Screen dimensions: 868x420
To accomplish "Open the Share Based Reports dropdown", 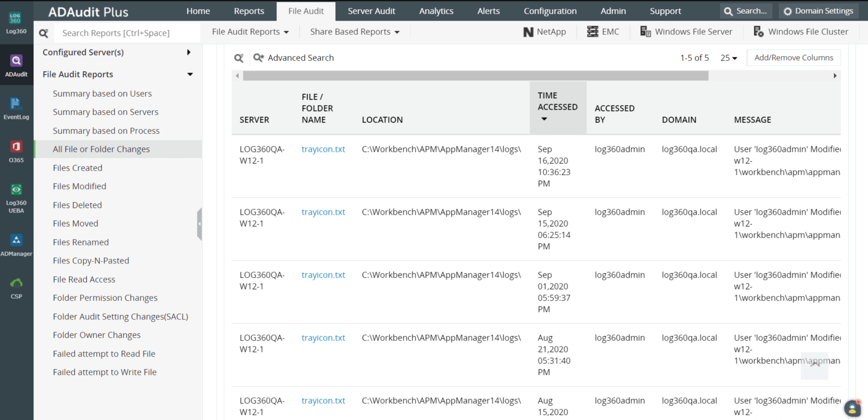I will click(x=355, y=32).
